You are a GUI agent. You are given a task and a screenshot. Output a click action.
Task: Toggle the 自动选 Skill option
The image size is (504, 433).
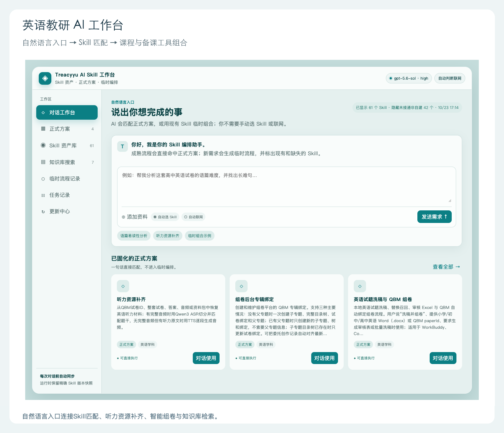(x=165, y=217)
